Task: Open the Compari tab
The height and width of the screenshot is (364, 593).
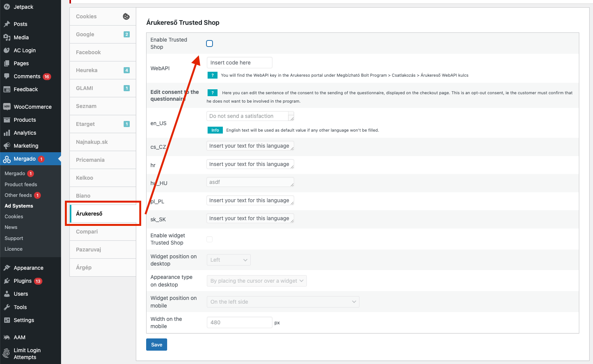Action: point(103,232)
